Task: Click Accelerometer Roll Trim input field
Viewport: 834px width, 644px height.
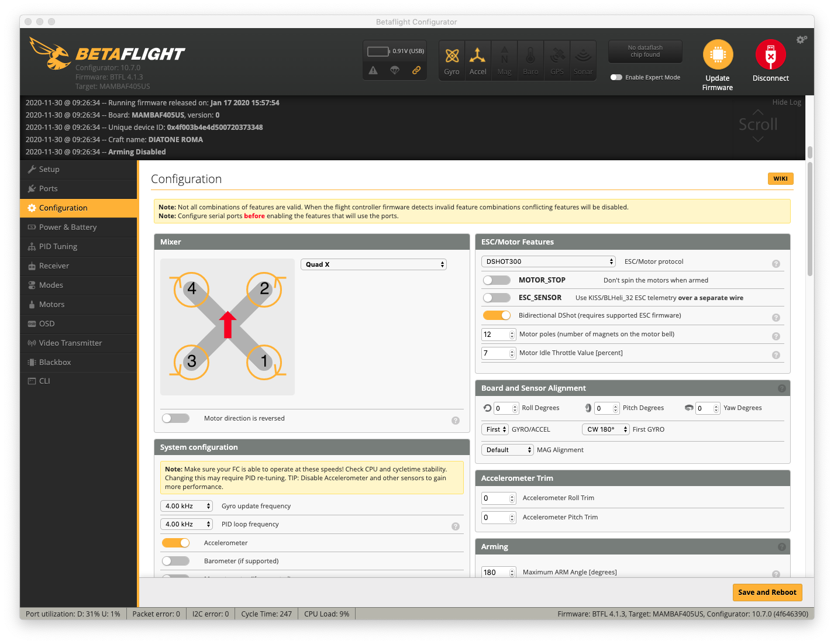Action: (498, 498)
